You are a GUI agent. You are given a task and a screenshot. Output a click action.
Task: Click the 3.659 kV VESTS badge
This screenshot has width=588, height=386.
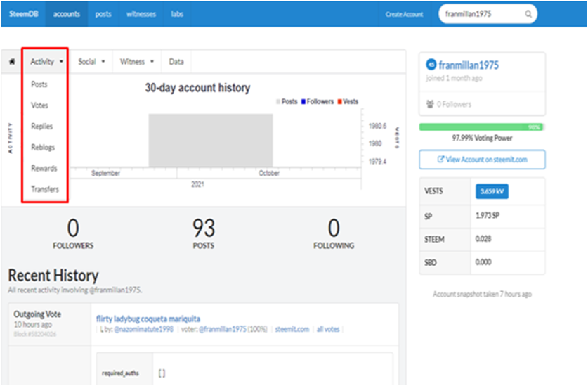point(492,191)
